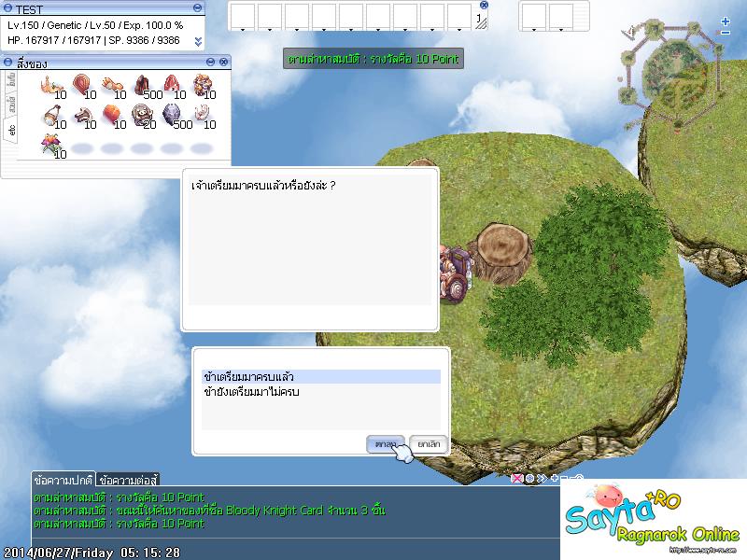Click the first slot of the nine-slot hotkey bar
Image resolution: width=747 pixels, height=560 pixels.
[243, 17]
